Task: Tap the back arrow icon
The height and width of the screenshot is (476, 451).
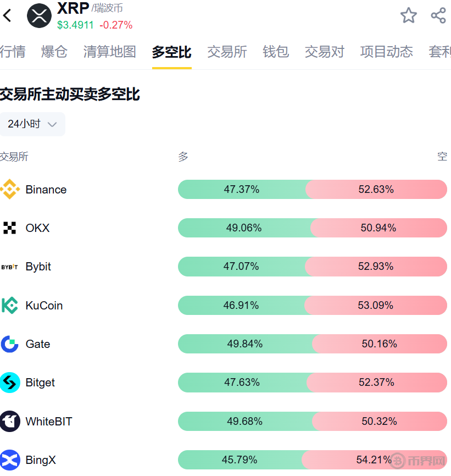Action: 8,16
